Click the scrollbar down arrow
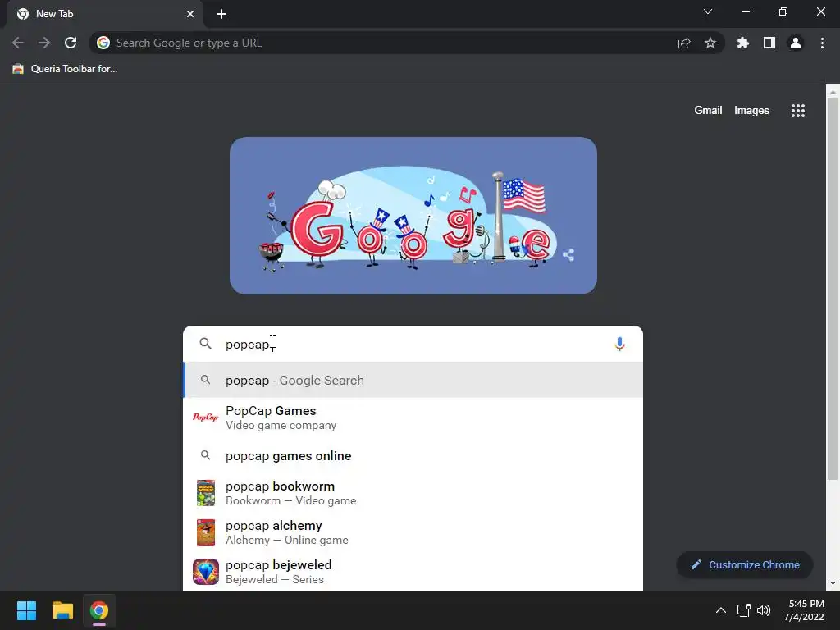The height and width of the screenshot is (630, 840). click(833, 583)
